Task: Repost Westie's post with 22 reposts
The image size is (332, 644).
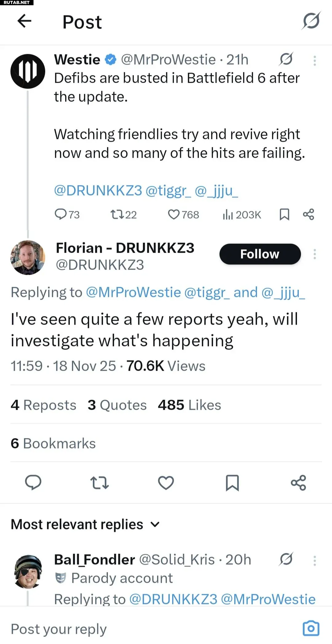Action: click(117, 214)
